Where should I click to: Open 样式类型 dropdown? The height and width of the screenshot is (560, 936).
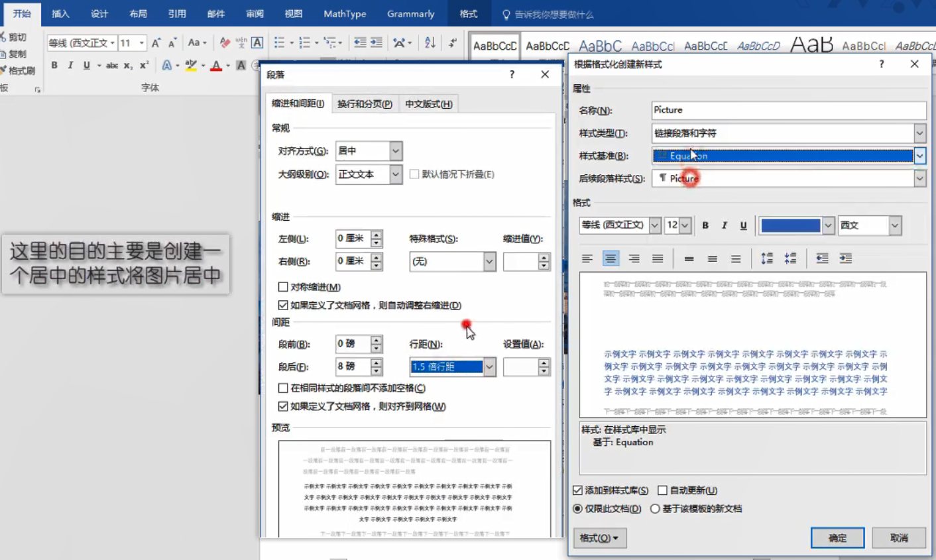pos(919,133)
